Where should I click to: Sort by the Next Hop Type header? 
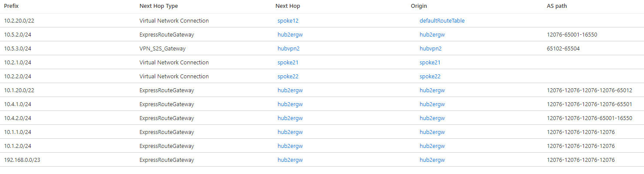coord(159,6)
